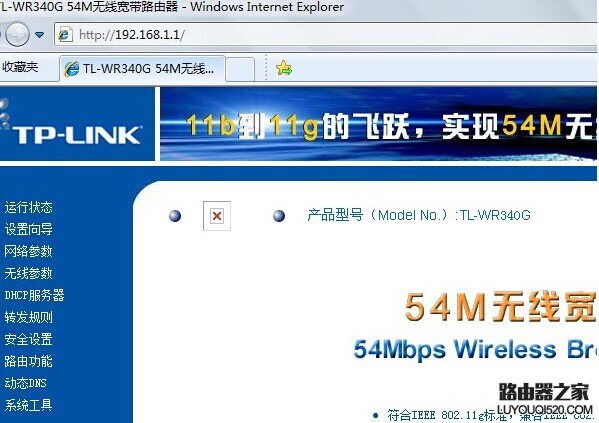Image resolution: width=599 pixels, height=423 pixels.
Task: Open 系统工具 system tools
Action: (x=28, y=405)
